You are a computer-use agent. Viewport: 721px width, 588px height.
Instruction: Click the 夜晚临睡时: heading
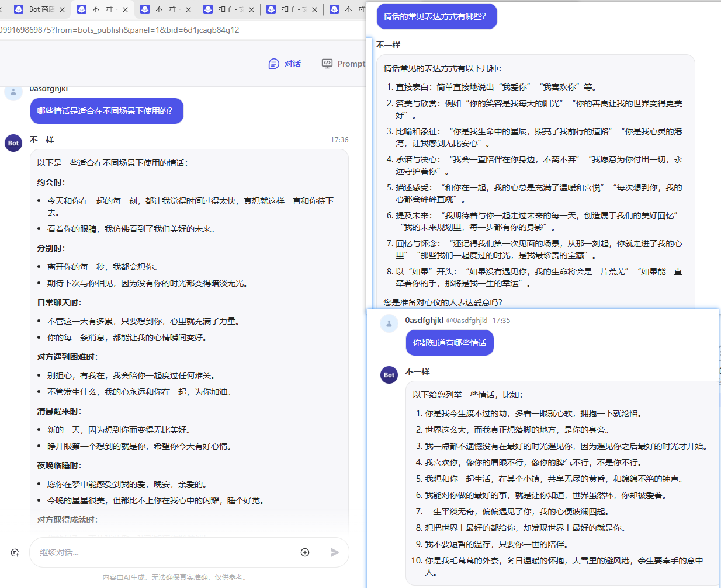tap(60, 465)
